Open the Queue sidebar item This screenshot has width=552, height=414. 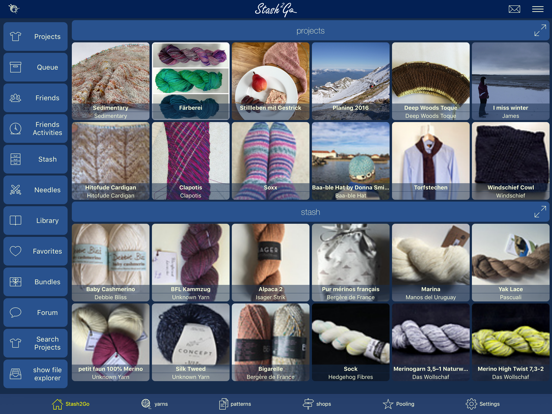[36, 67]
